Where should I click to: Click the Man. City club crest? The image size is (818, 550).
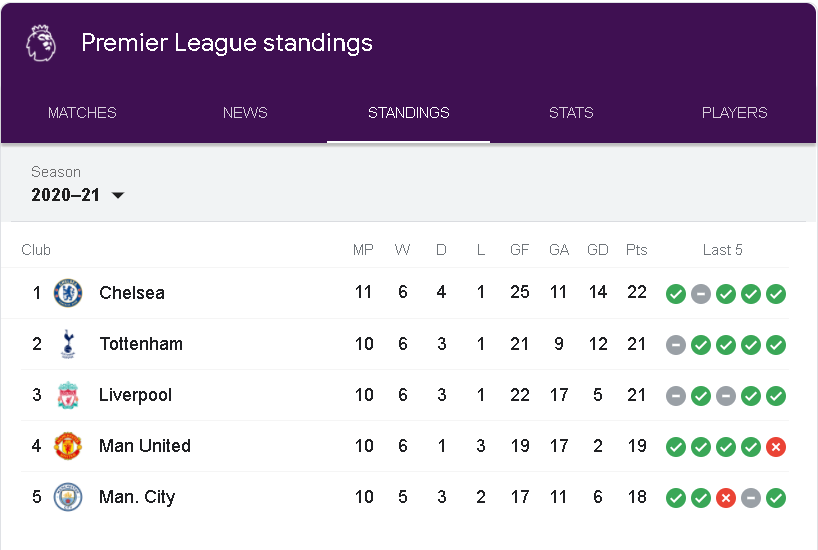tap(68, 497)
